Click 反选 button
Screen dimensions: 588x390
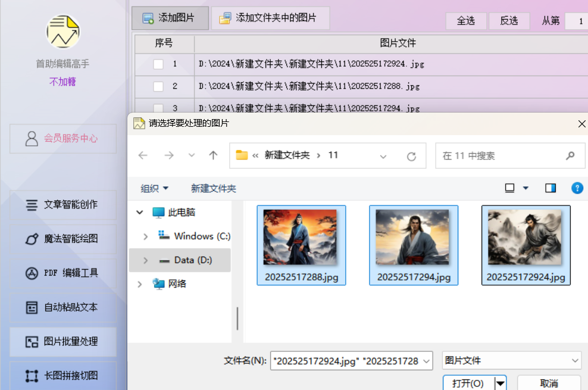point(509,21)
